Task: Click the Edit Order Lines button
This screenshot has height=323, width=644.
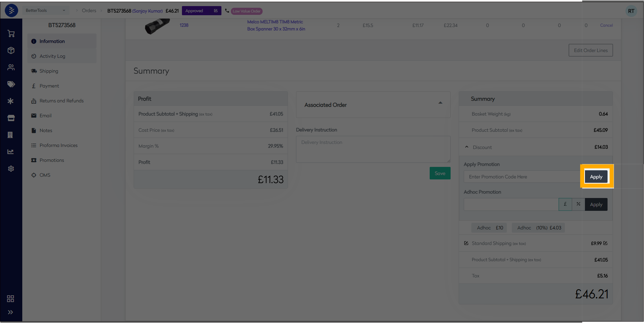Action: pyautogui.click(x=590, y=50)
